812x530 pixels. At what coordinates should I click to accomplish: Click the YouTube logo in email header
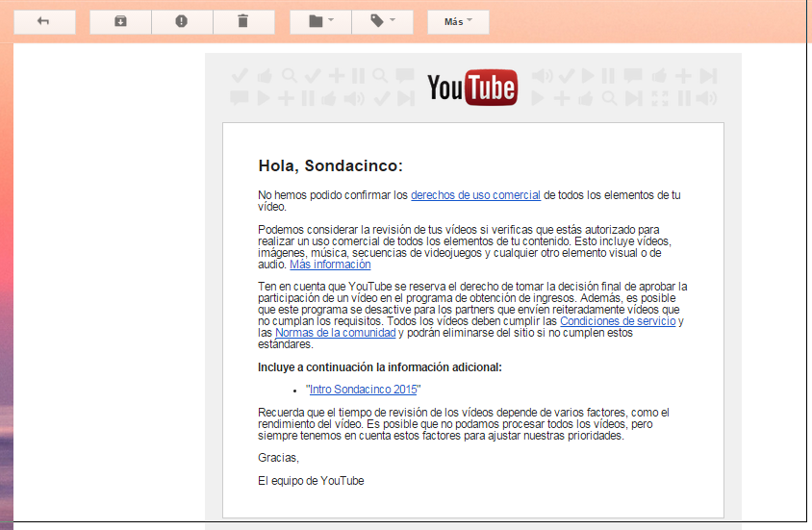point(471,87)
